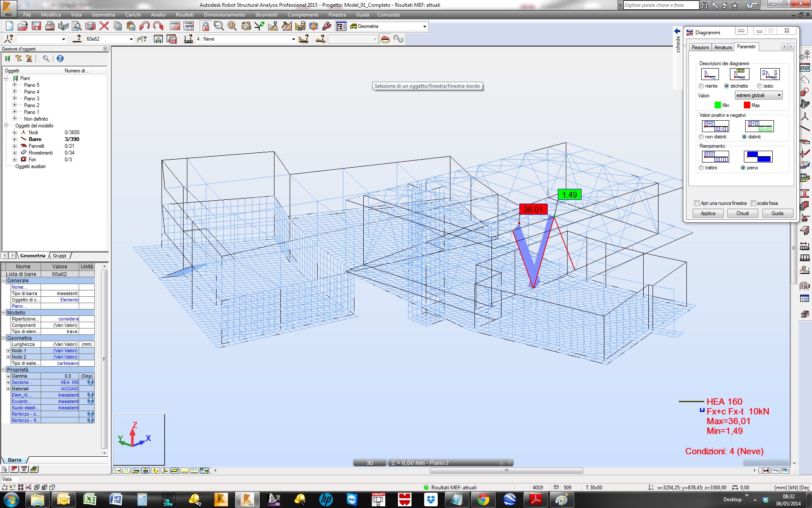
Task: Click the Chiudi button
Action: pos(743,213)
